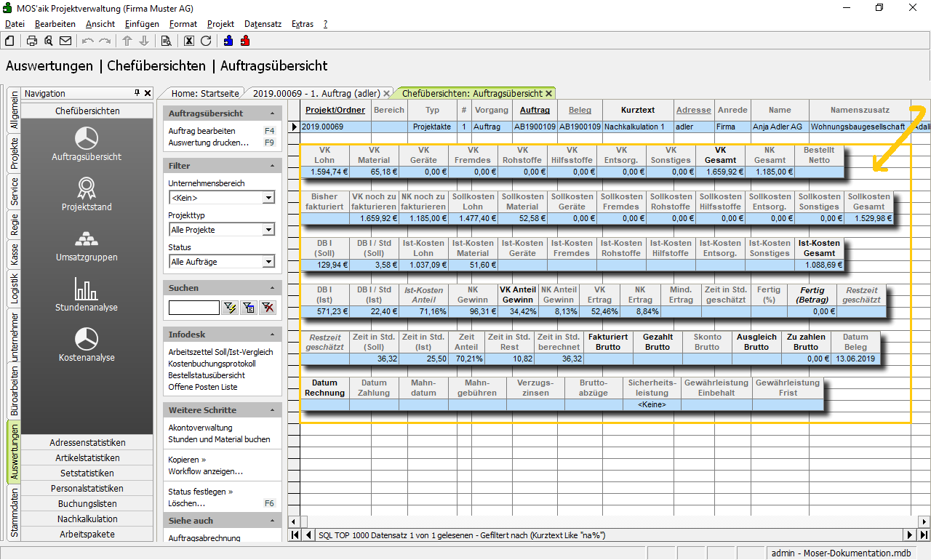This screenshot has height=560, width=931.
Task: Open the Status dropdown
Action: [x=268, y=262]
